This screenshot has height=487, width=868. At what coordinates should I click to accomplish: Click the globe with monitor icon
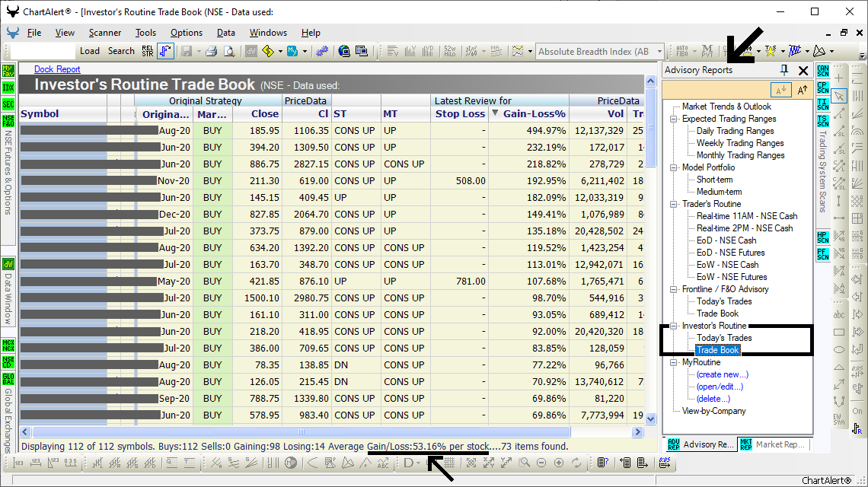[x=344, y=51]
